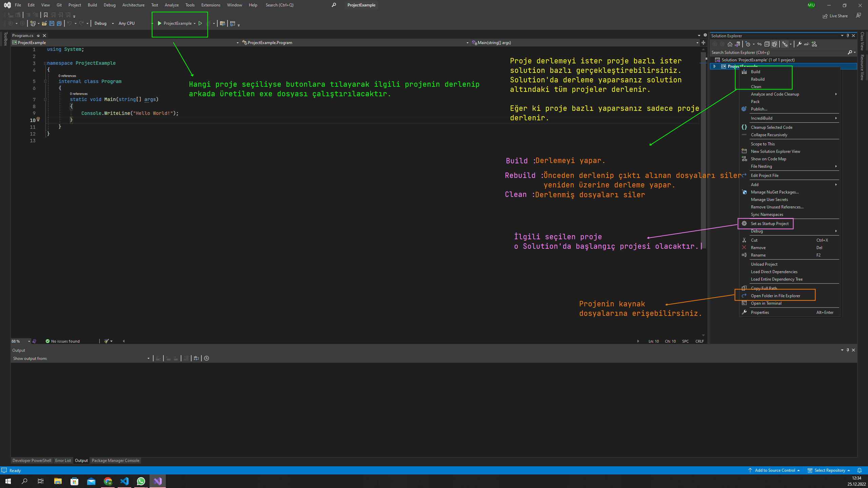Expand the ProjectExample project node
This screenshot has width=868, height=488.
pos(714,66)
